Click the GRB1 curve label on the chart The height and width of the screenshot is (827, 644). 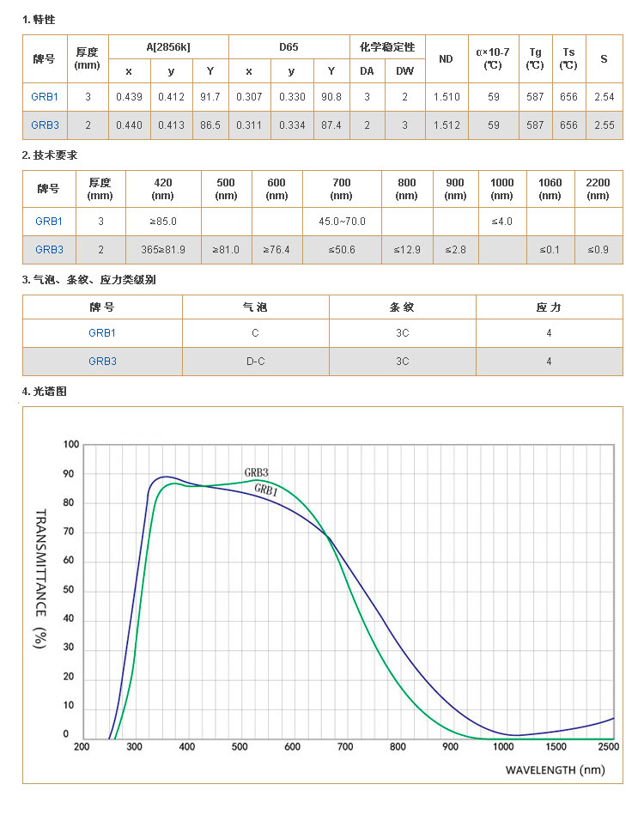click(x=264, y=490)
